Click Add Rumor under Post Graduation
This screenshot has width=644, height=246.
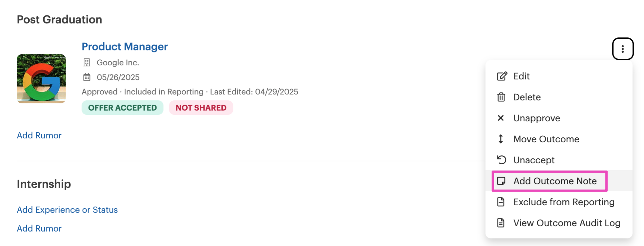click(x=39, y=135)
